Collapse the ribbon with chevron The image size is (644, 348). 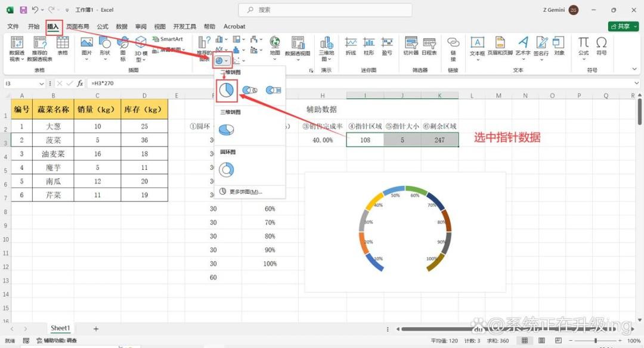[634, 69]
